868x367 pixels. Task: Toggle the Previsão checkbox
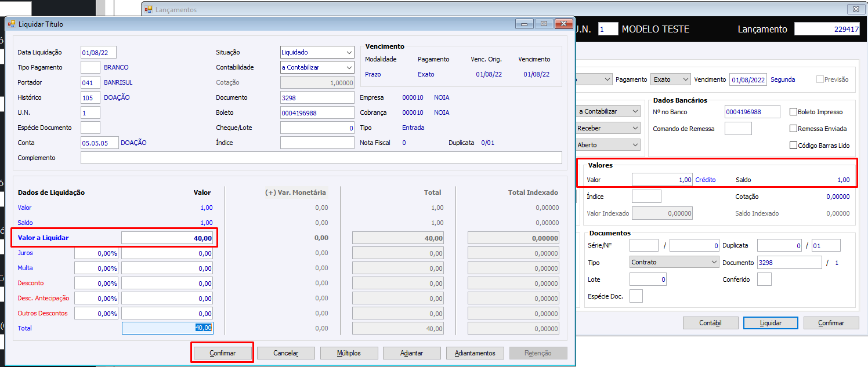click(x=819, y=79)
